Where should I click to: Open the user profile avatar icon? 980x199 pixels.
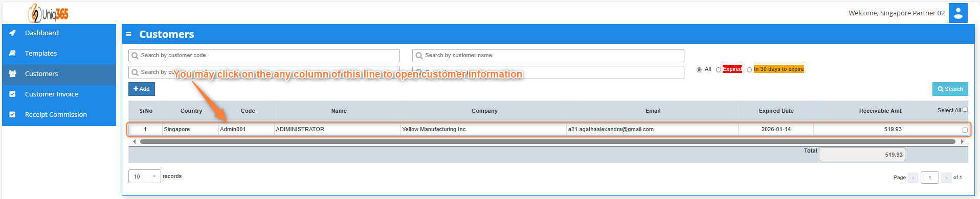958,13
